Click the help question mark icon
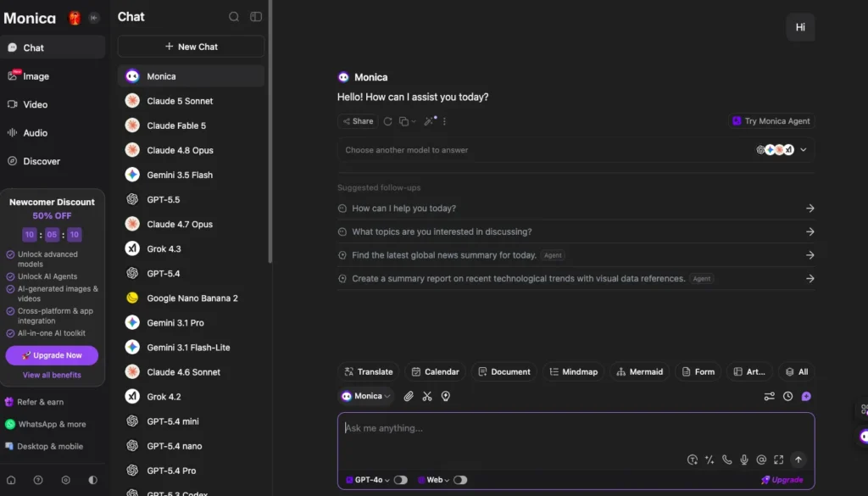Image resolution: width=868 pixels, height=496 pixels. click(x=38, y=480)
